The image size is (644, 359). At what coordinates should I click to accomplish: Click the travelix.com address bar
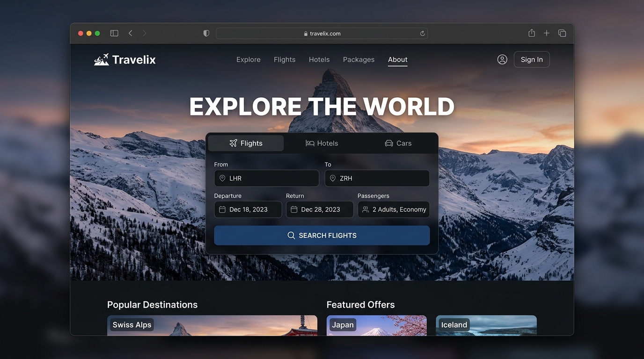[x=322, y=33]
